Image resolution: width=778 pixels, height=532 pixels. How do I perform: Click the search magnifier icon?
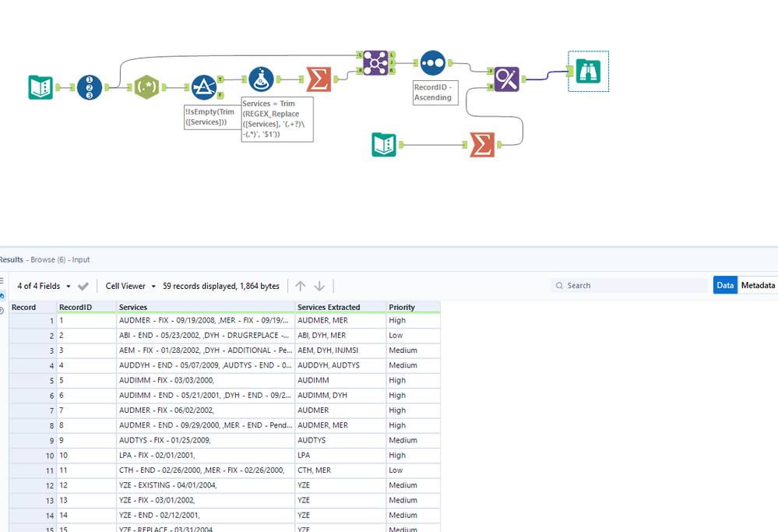pos(559,285)
